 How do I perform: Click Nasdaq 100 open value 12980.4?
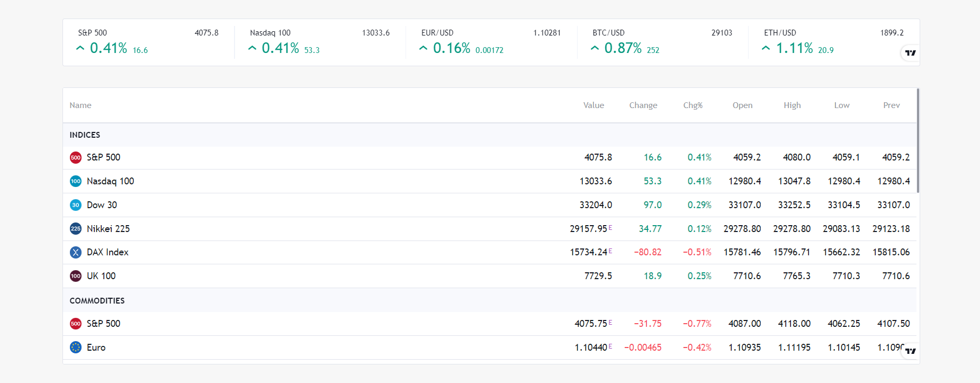(744, 181)
